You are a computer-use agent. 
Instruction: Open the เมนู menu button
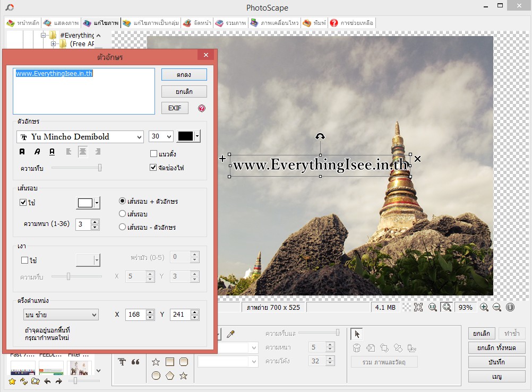coord(497,376)
